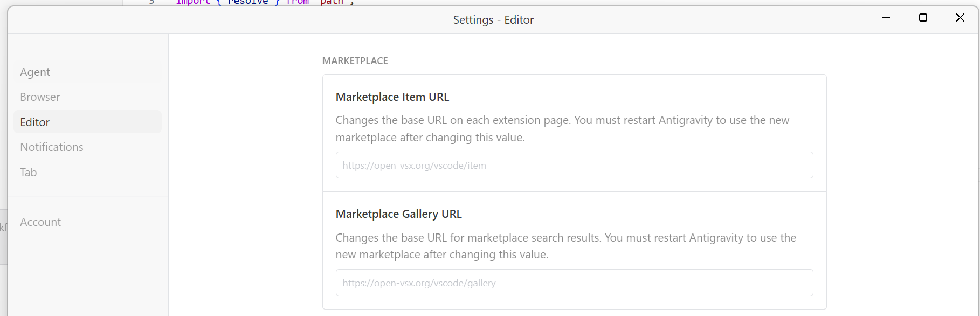Click the Settings - Editor window title
The image size is (980, 316).
pos(493,20)
